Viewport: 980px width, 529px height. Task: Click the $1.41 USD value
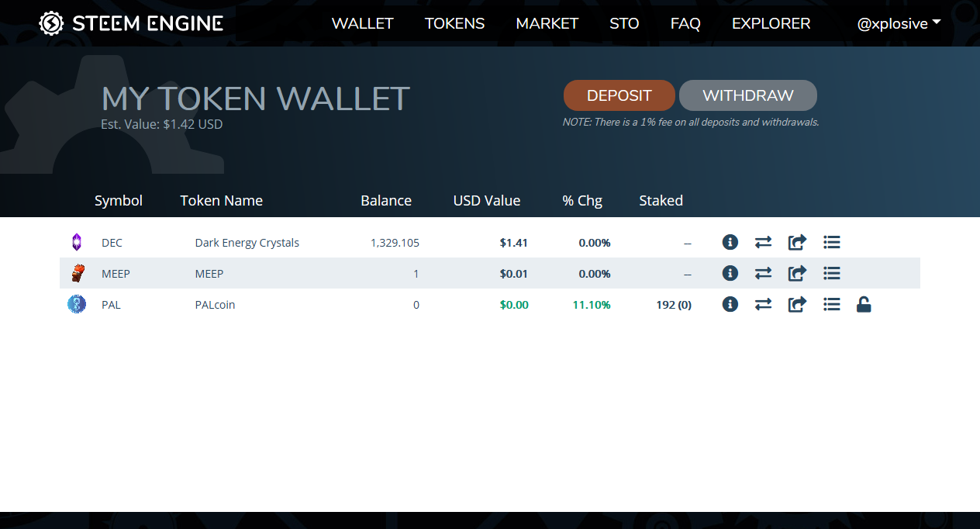514,243
